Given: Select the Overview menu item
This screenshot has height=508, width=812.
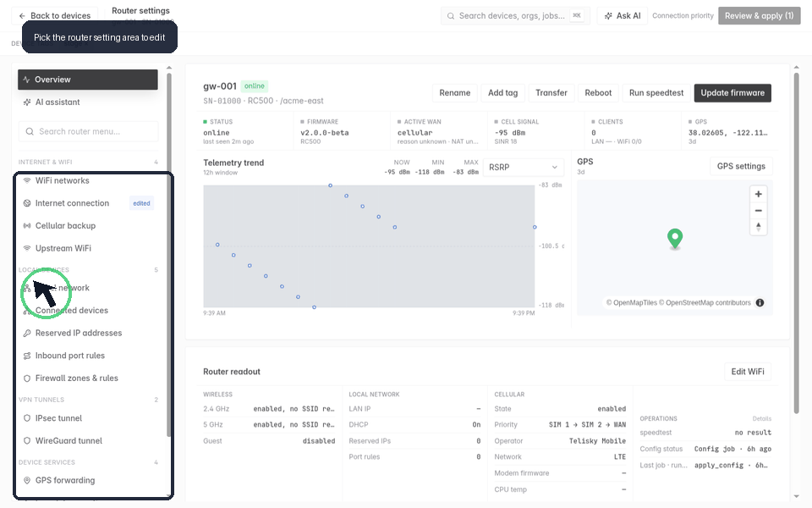Looking at the screenshot, I should click(88, 80).
